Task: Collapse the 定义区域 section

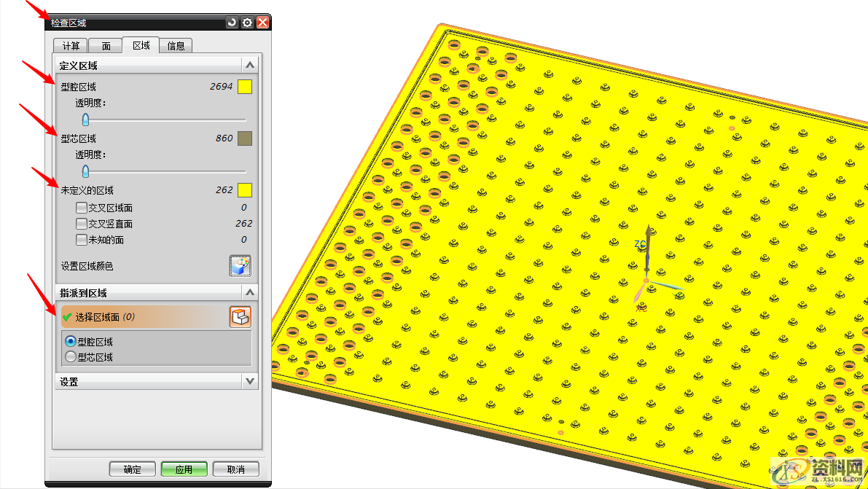Action: pyautogui.click(x=250, y=66)
